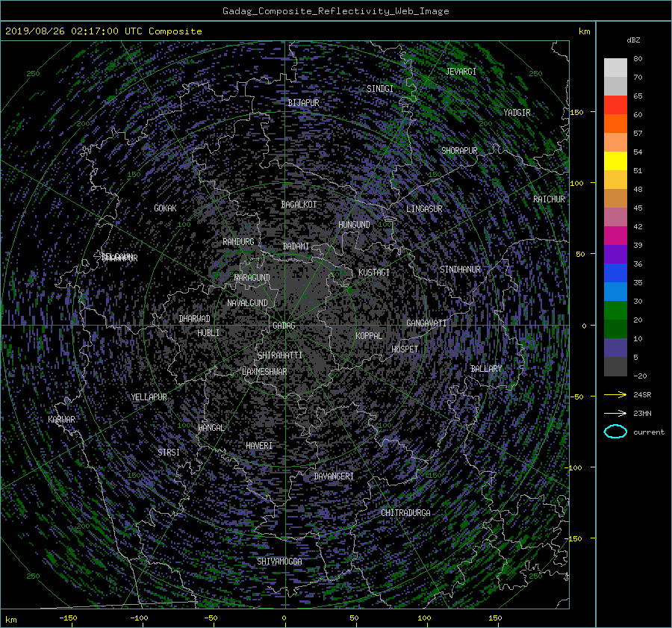Click the KUSTAGI place label
Image resolution: width=672 pixels, height=628 pixels.
[x=374, y=273]
